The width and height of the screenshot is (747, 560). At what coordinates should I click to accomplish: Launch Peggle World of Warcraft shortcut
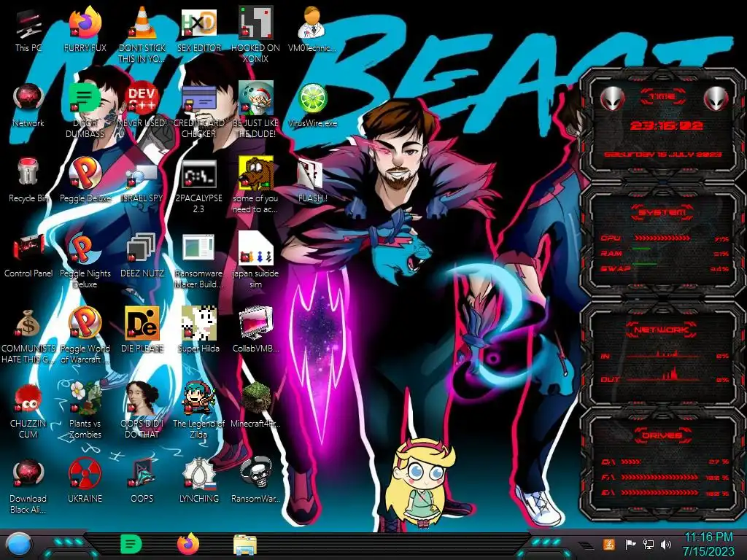click(x=85, y=334)
